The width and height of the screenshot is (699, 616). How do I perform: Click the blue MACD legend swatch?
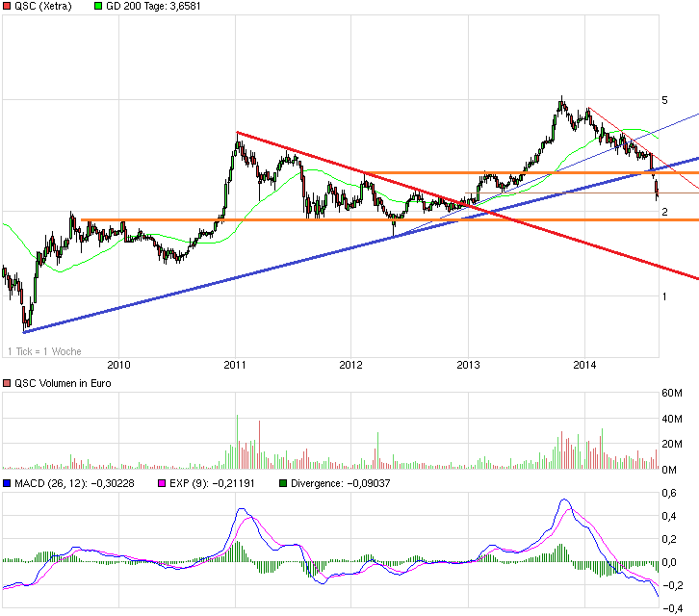point(7,483)
